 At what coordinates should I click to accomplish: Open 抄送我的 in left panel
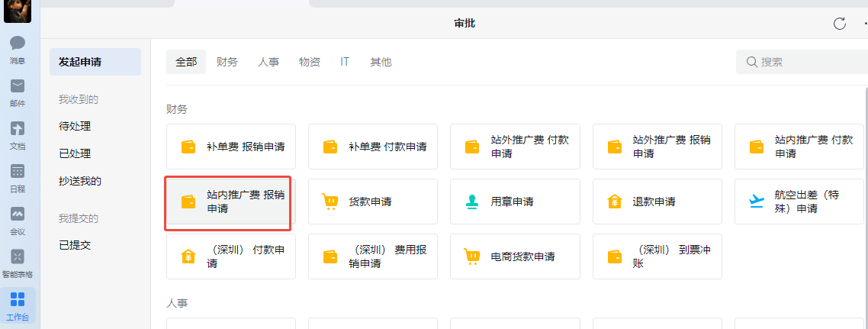click(80, 181)
